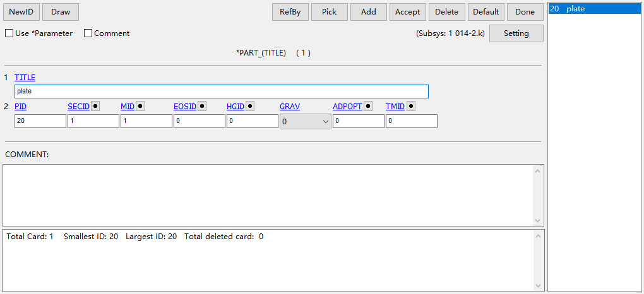This screenshot has height=294, width=644.
Task: Click the dot button next to SECID
Action: tap(95, 106)
